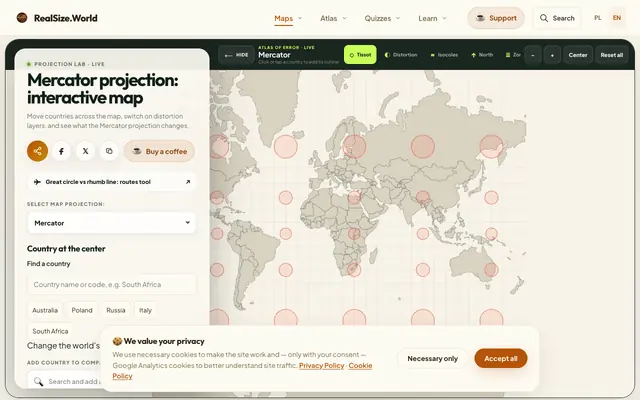Switch language to PL
The height and width of the screenshot is (400, 640).
coord(598,18)
